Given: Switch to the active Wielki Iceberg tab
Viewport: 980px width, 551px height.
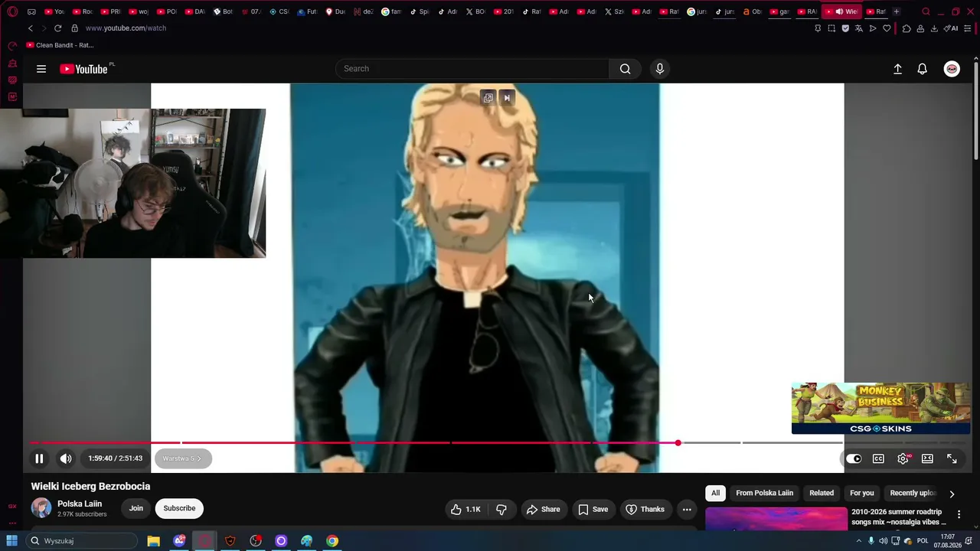Looking at the screenshot, I should [x=841, y=11].
